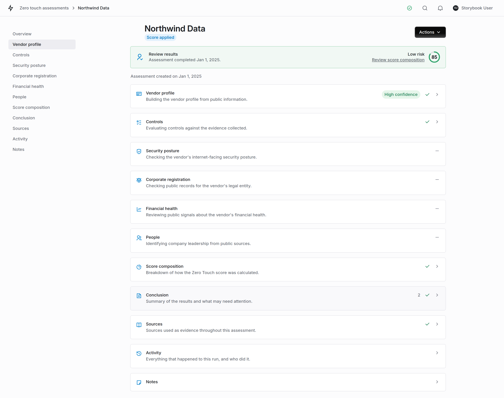Select Notes in the sidebar
The width and height of the screenshot is (504, 420).
point(42,149)
